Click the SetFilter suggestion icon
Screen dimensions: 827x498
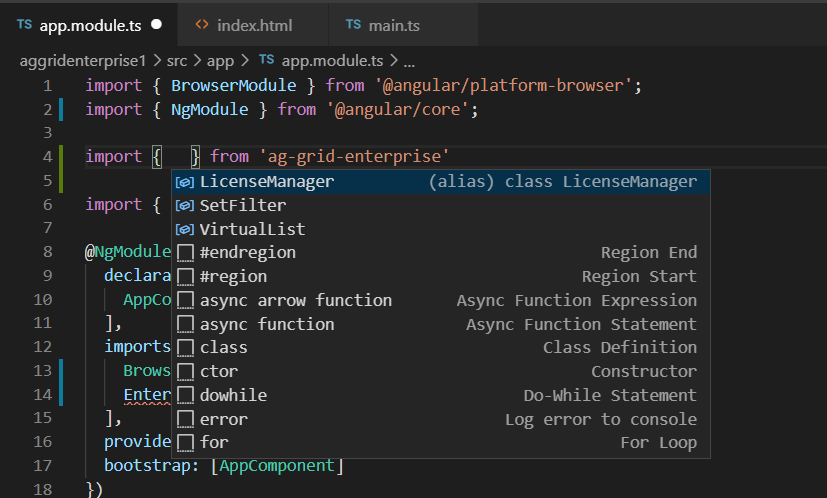[185, 206]
